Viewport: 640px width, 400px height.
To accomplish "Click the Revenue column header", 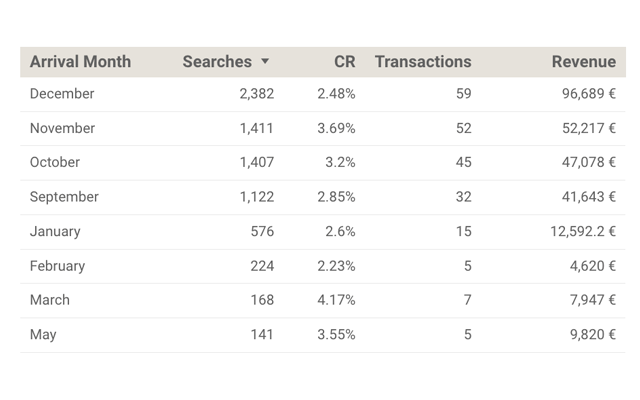I will (x=583, y=62).
